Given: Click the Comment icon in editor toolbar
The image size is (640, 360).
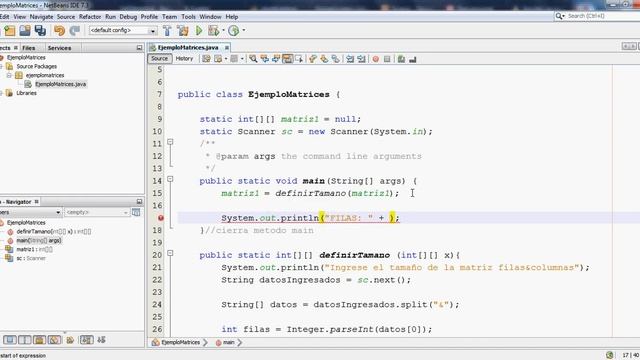Looking at the screenshot, I should coord(401,59).
